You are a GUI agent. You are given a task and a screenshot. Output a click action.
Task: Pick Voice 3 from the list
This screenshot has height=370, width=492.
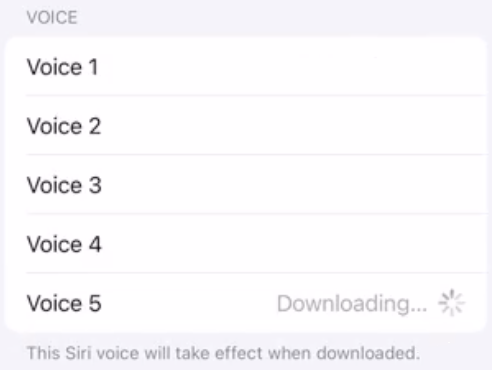[246, 185]
